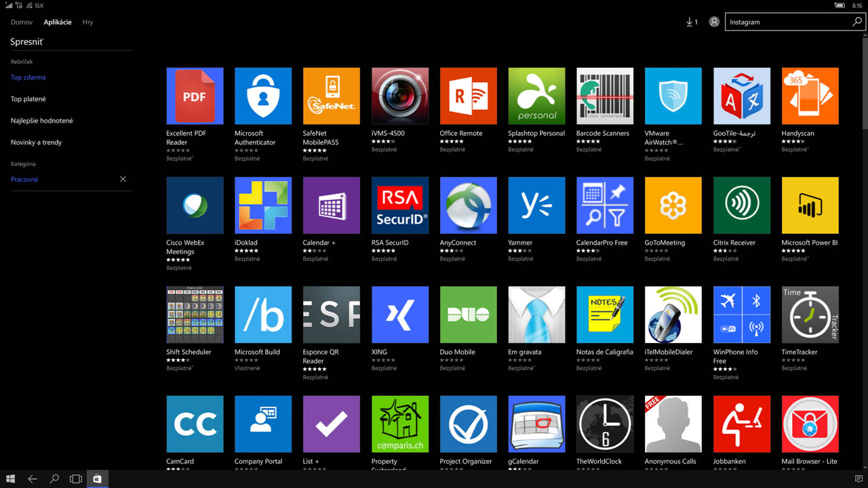The height and width of the screenshot is (488, 868).
Task: Open CalendarPro Free app tile
Action: tap(605, 205)
